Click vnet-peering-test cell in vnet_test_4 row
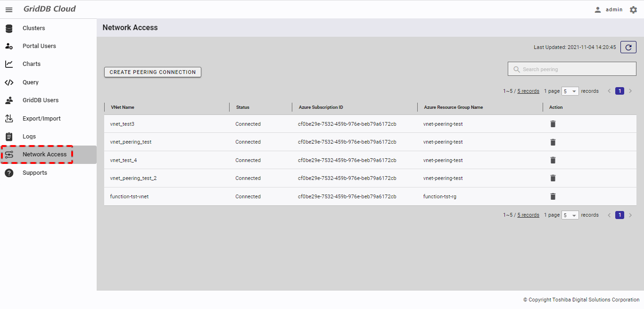 click(443, 160)
